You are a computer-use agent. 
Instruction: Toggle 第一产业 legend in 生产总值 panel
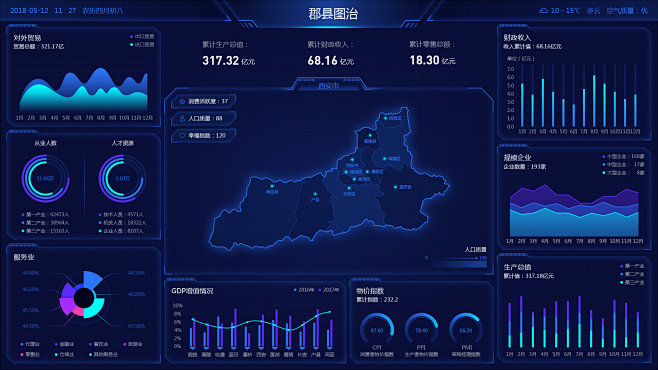click(632, 266)
